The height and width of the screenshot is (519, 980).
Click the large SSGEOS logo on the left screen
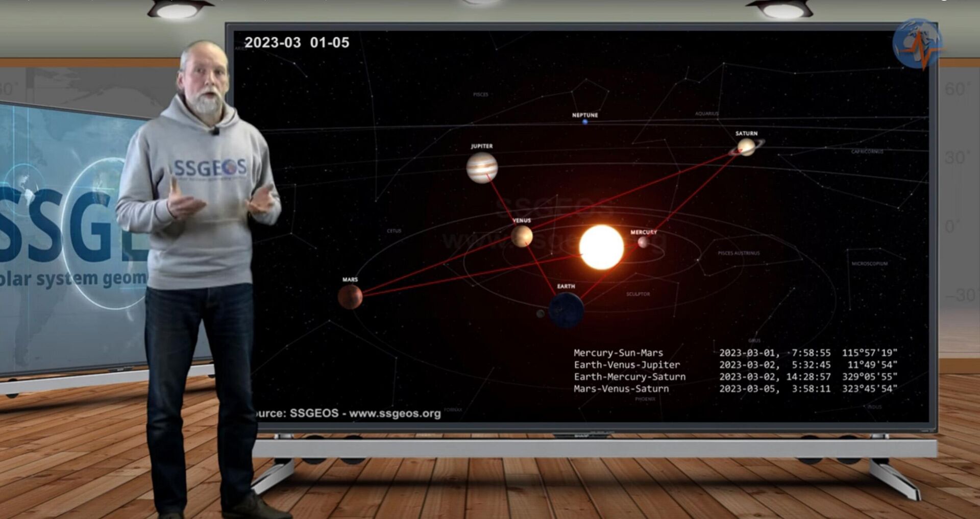pyautogui.click(x=74, y=225)
